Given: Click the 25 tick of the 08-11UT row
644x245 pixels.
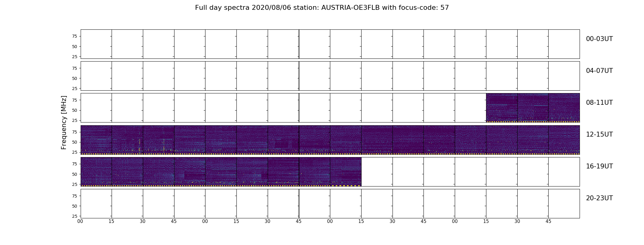Looking at the screenshot, I should click(x=75, y=120).
